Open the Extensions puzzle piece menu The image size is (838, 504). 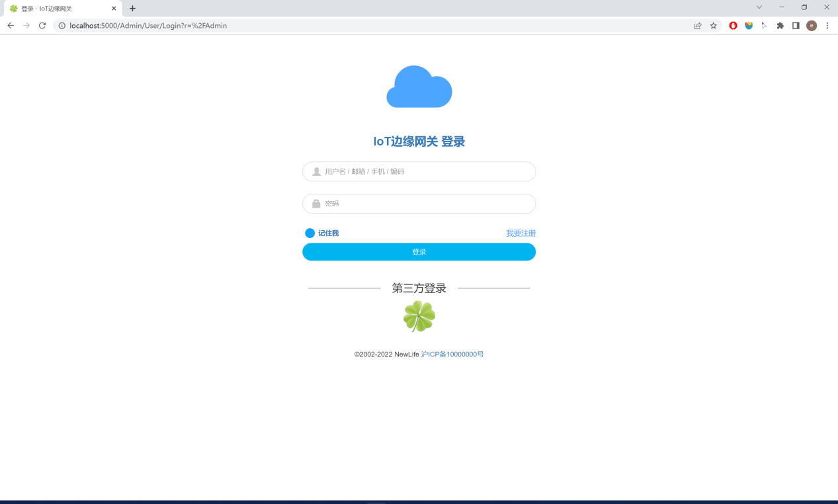point(780,26)
